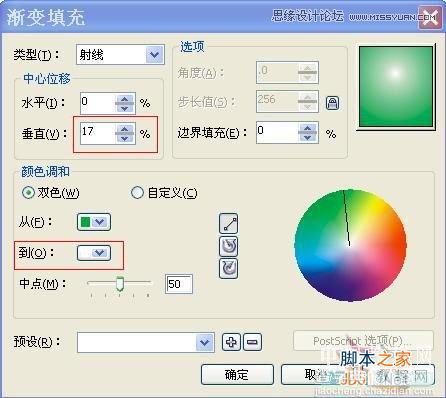The width and height of the screenshot is (446, 398).
Task: Choose the 双色 two-color radio option
Action: point(29,193)
